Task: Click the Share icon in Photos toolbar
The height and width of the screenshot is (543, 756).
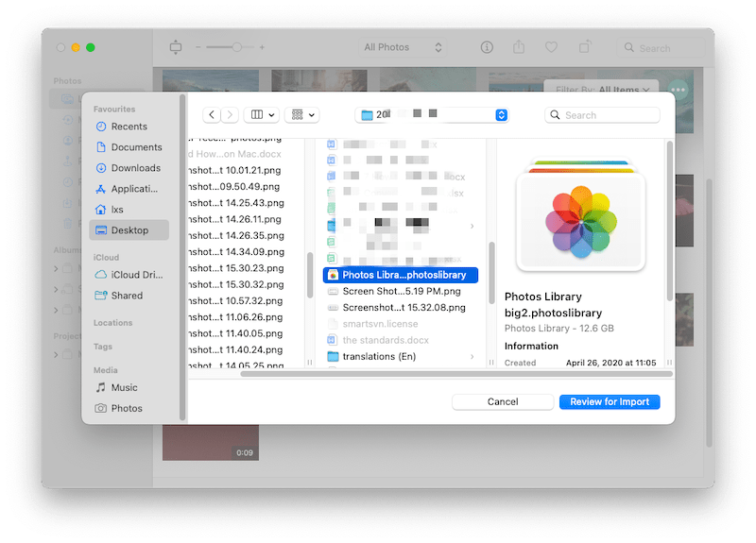Action: 519,47
